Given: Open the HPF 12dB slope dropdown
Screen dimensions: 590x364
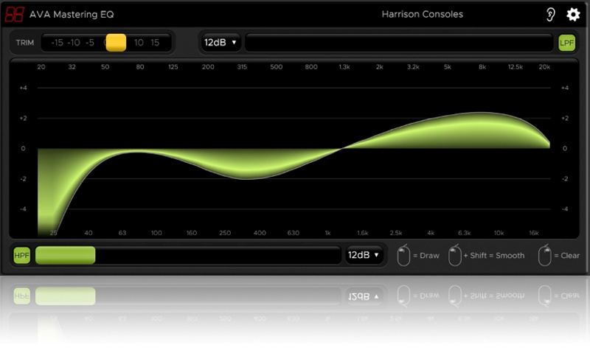Looking at the screenshot, I should click(365, 256).
